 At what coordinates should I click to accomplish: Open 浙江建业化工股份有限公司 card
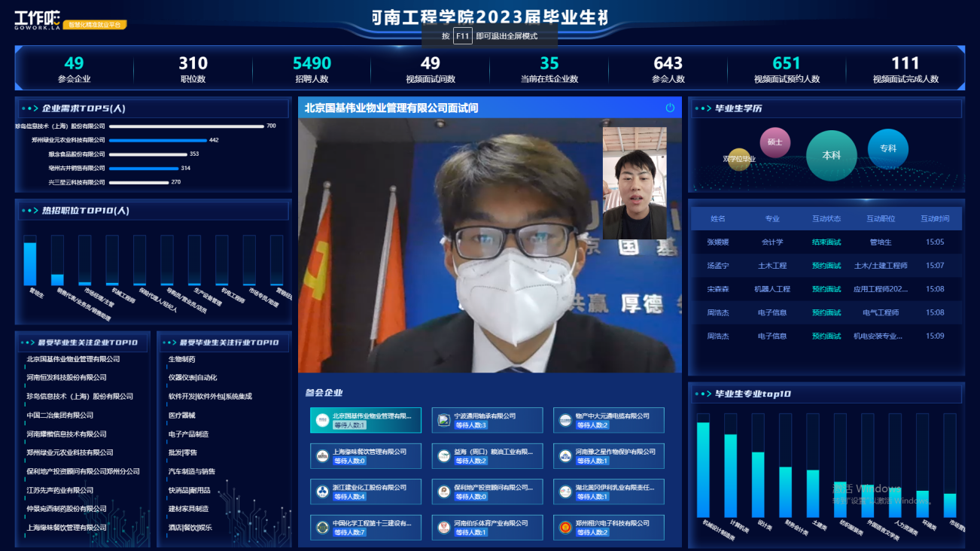tap(366, 492)
